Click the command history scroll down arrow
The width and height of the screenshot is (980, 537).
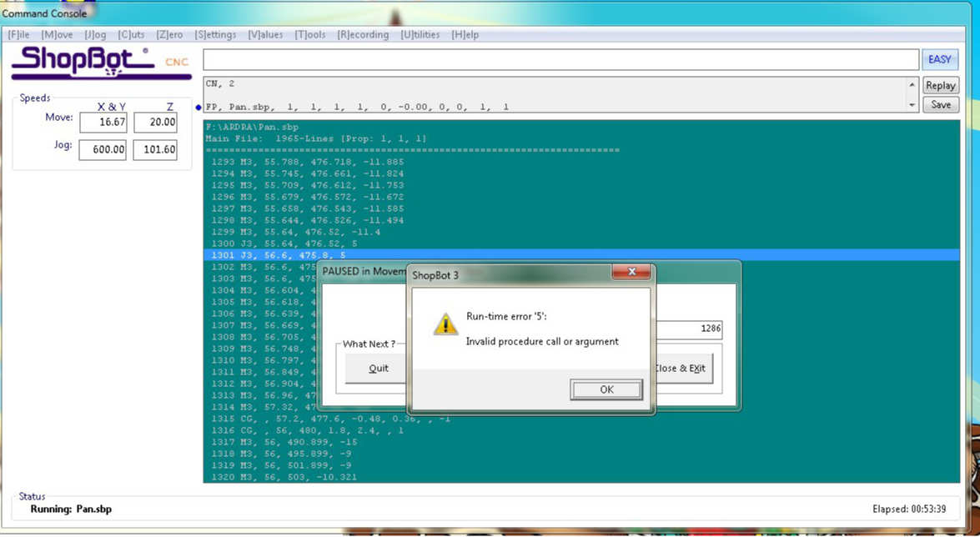pos(912,105)
